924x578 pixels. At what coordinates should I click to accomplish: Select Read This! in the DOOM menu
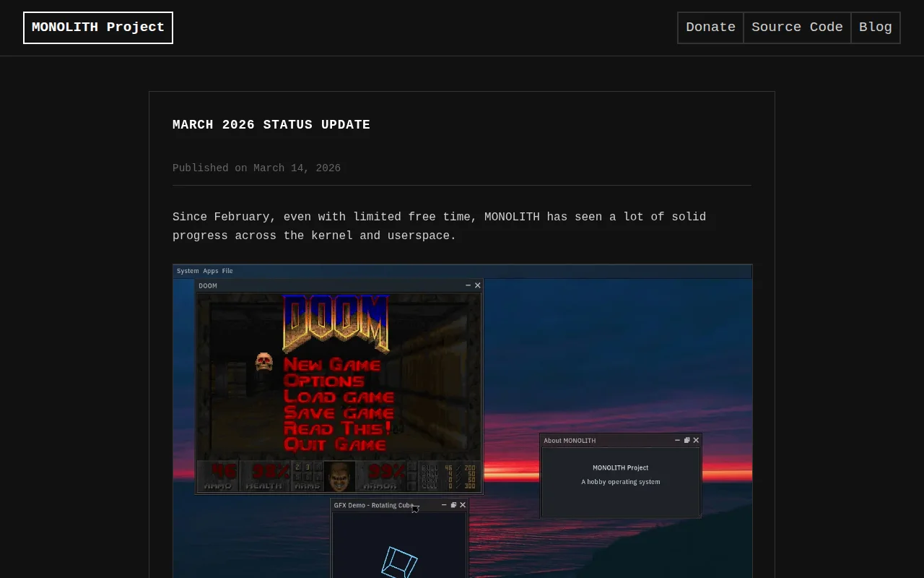(337, 428)
